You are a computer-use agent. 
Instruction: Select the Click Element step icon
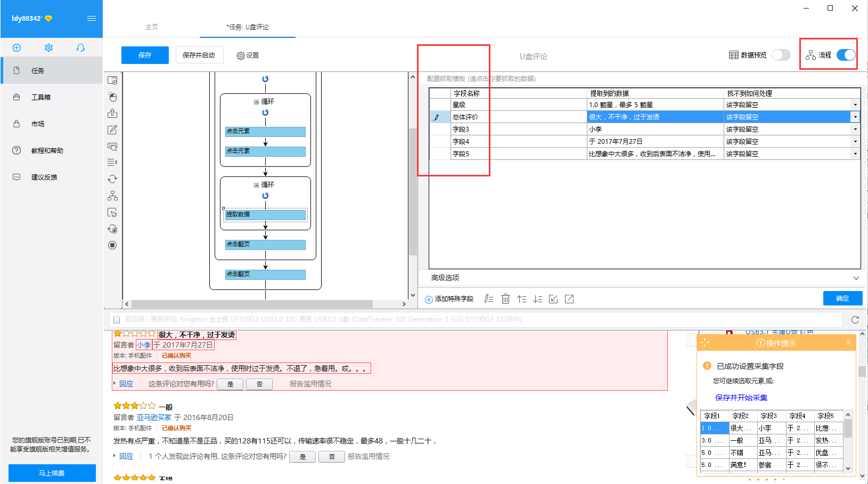(112, 97)
